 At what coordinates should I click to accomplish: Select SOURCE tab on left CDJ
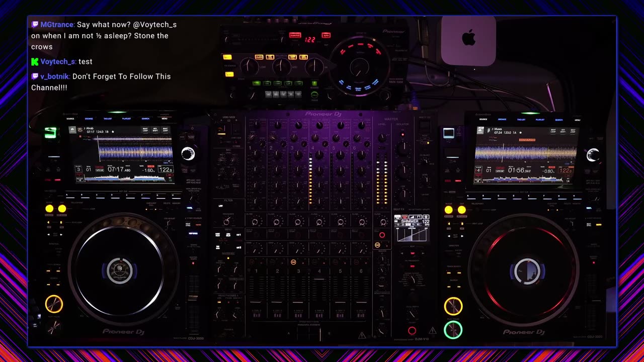(70, 119)
